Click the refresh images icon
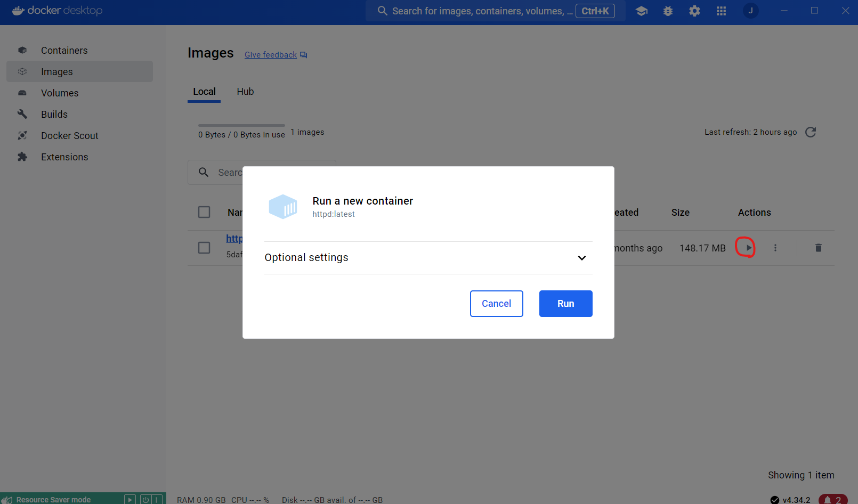The width and height of the screenshot is (858, 504). 811,132
